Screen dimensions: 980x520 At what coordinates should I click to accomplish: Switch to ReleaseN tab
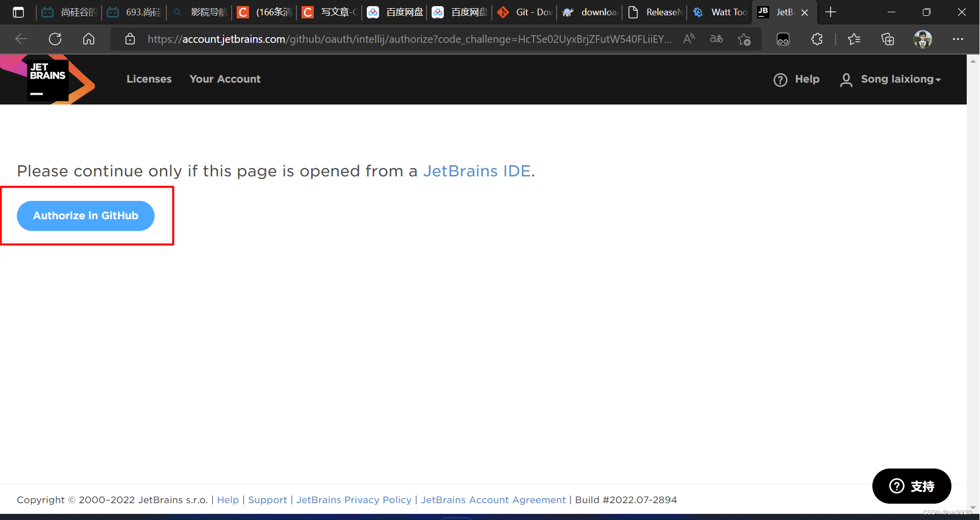click(x=655, y=12)
